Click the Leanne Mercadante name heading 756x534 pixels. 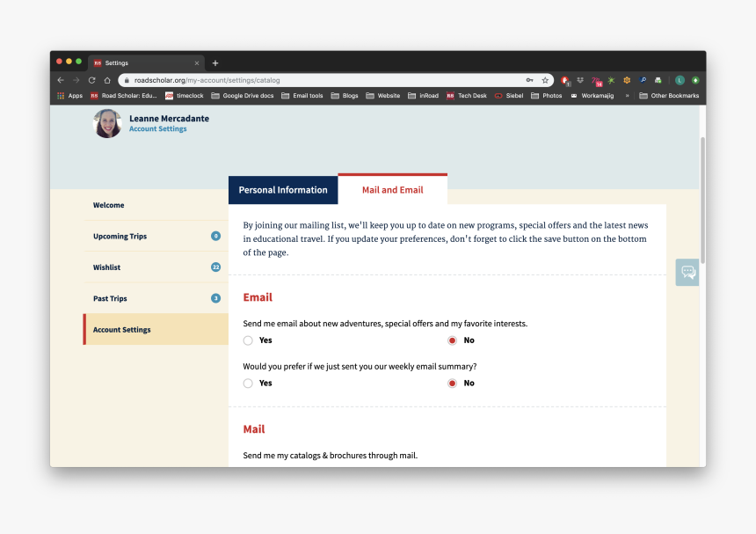(x=170, y=118)
